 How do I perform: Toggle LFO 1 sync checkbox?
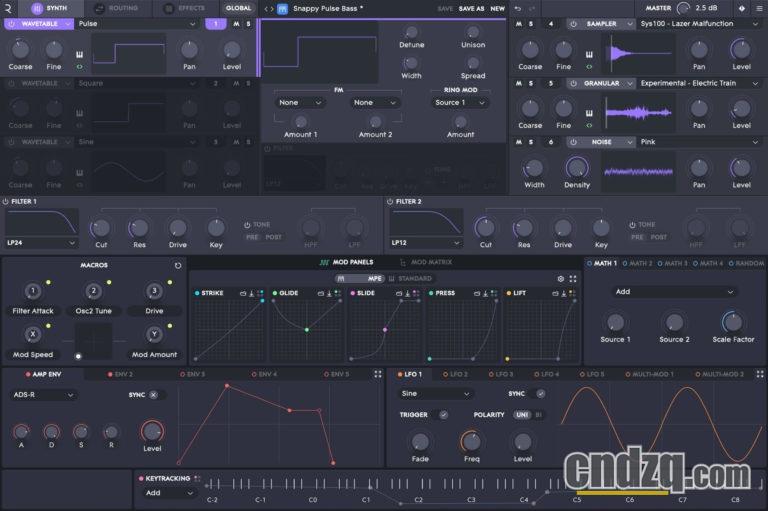click(540, 393)
